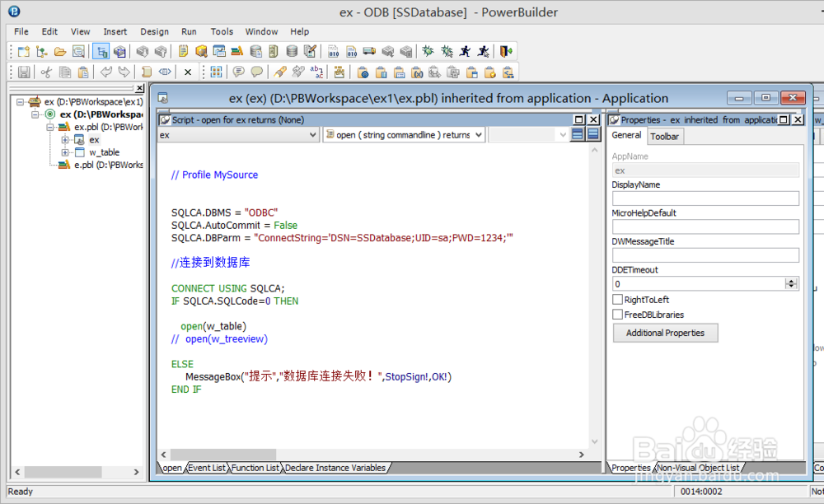Close the System Tree panel

pyautogui.click(x=139, y=88)
